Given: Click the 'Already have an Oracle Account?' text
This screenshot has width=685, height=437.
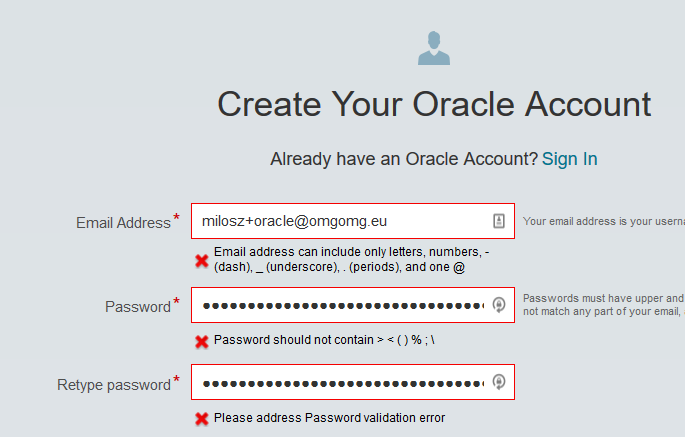Looking at the screenshot, I should (404, 159).
